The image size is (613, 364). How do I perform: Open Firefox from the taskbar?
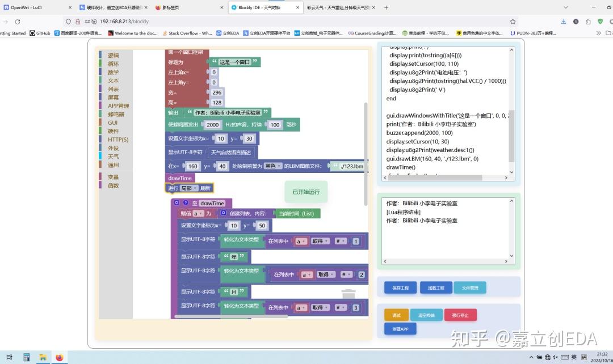pyautogui.click(x=60, y=357)
